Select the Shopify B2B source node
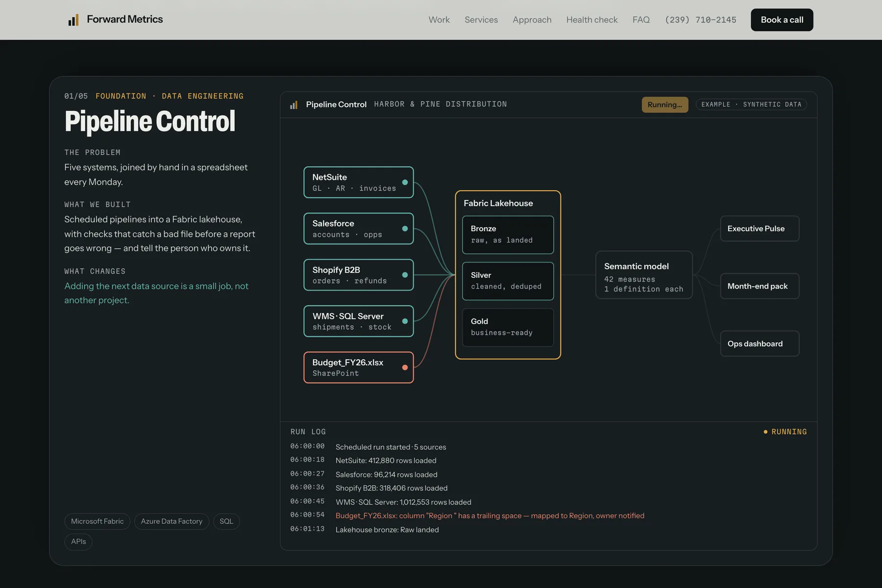This screenshot has height=588, width=882. click(359, 275)
